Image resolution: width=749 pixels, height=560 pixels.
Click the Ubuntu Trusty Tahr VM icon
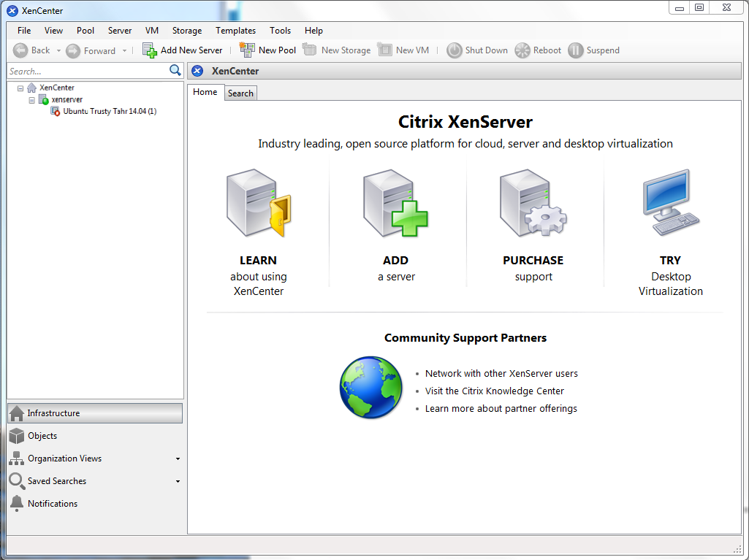[56, 112]
